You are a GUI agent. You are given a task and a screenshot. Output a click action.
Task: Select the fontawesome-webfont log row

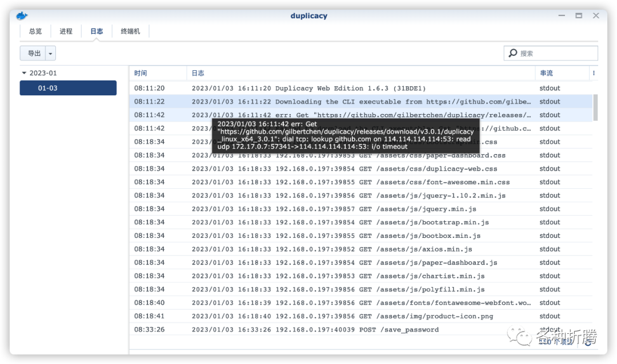[361, 303]
